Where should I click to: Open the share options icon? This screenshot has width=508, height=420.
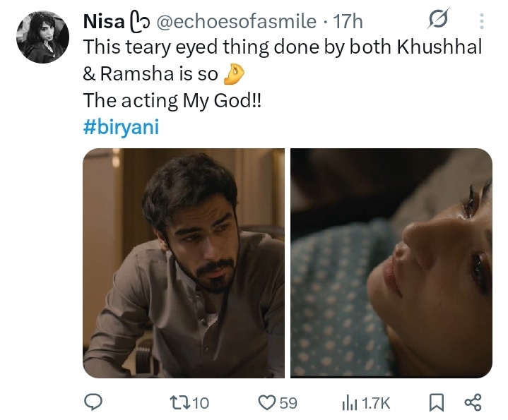pos(472,402)
